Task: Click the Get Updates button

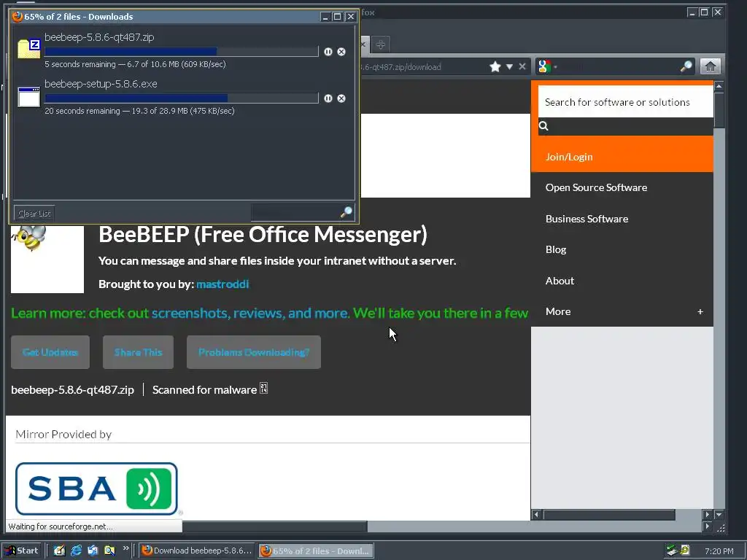Action: coord(50,352)
